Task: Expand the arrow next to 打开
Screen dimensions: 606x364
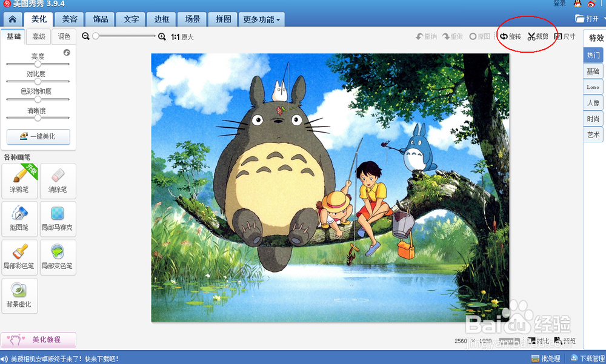Action: pyautogui.click(x=604, y=19)
